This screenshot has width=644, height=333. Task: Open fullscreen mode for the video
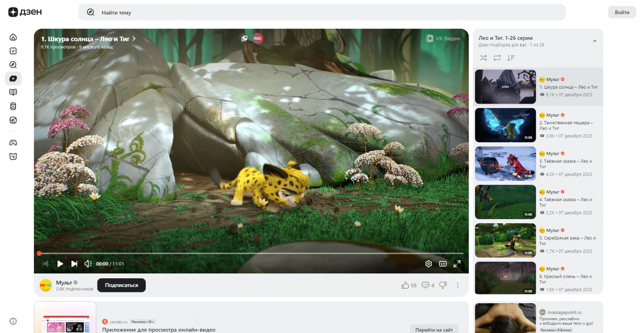pos(457,264)
